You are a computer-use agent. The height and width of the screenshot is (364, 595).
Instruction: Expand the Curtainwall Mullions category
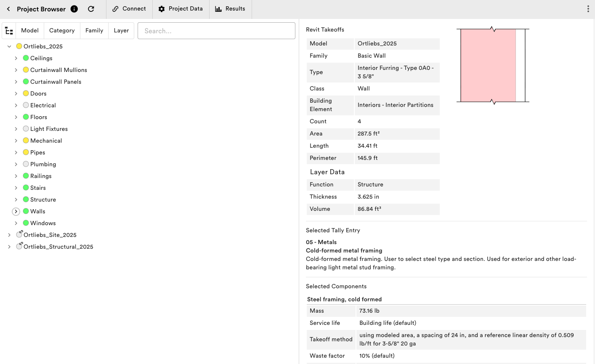[16, 70]
